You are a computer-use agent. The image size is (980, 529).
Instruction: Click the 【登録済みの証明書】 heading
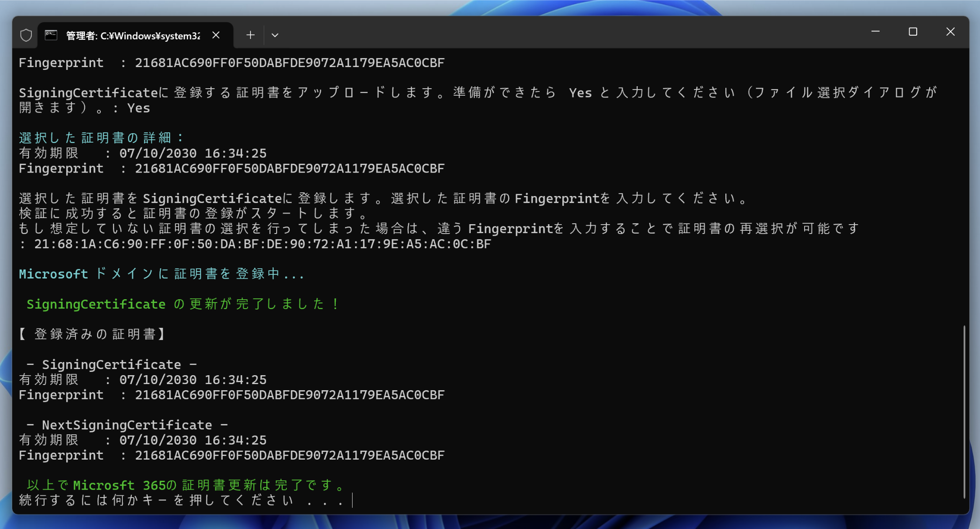[93, 334]
